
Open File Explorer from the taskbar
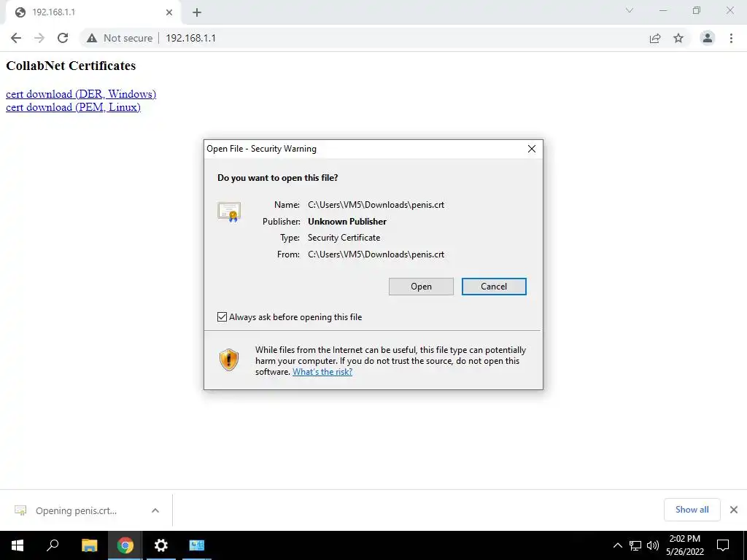(x=89, y=545)
